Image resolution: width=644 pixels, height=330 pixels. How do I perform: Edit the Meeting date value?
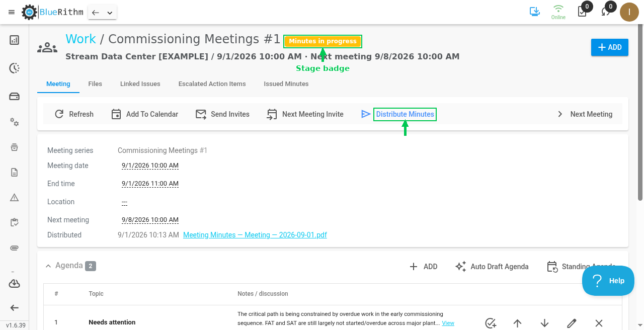point(150,166)
